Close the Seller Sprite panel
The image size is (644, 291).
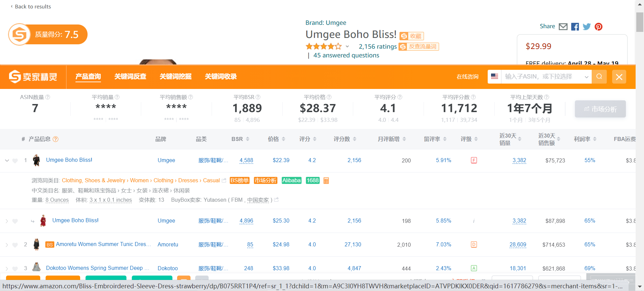click(619, 77)
